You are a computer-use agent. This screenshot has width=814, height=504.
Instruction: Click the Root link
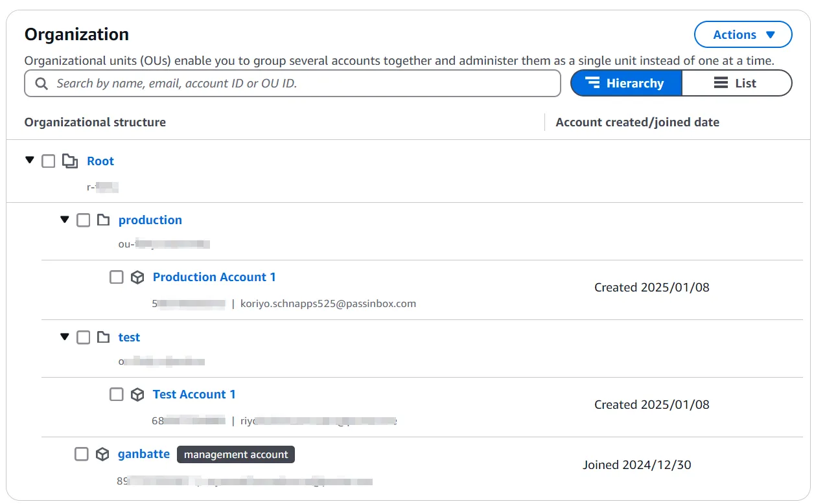click(100, 161)
